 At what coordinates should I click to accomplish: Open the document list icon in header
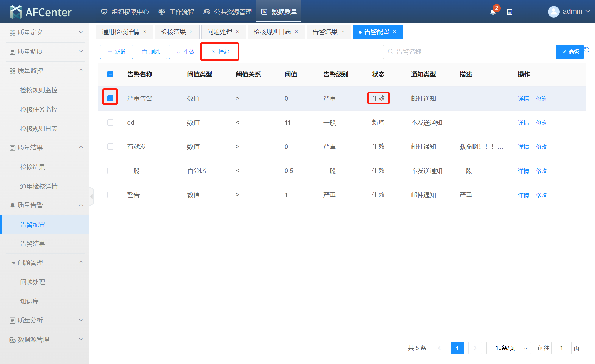[x=510, y=12]
